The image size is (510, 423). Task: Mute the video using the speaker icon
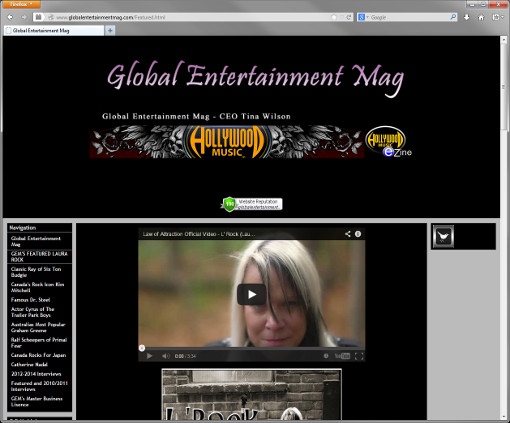166,356
